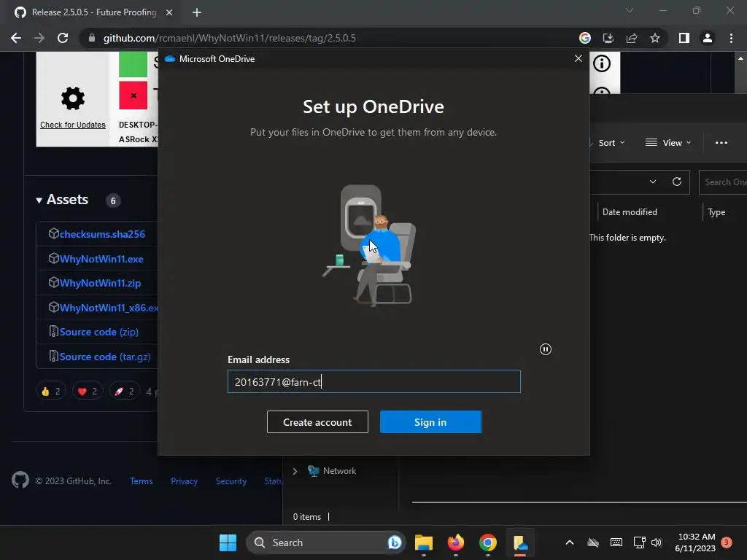Expand Network in File Explorer tree
Viewport: 747px width, 560px height.
(x=295, y=471)
